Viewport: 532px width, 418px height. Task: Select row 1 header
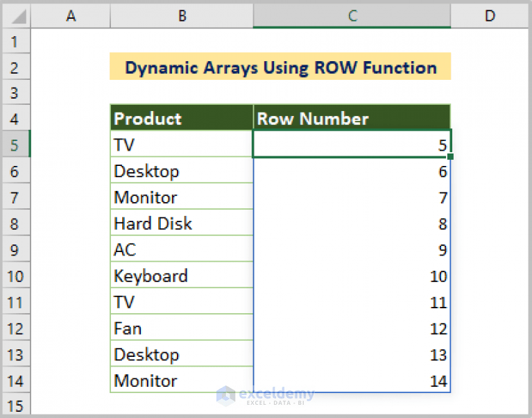[16, 42]
